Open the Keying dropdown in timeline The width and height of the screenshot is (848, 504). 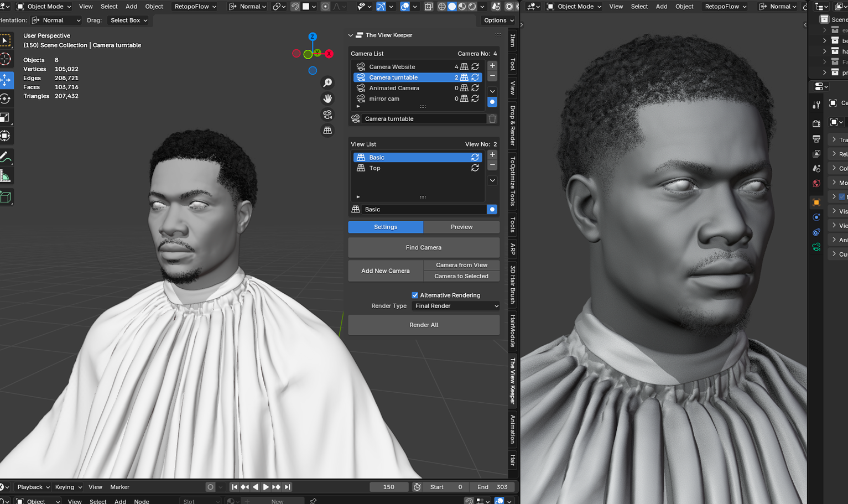[68, 487]
